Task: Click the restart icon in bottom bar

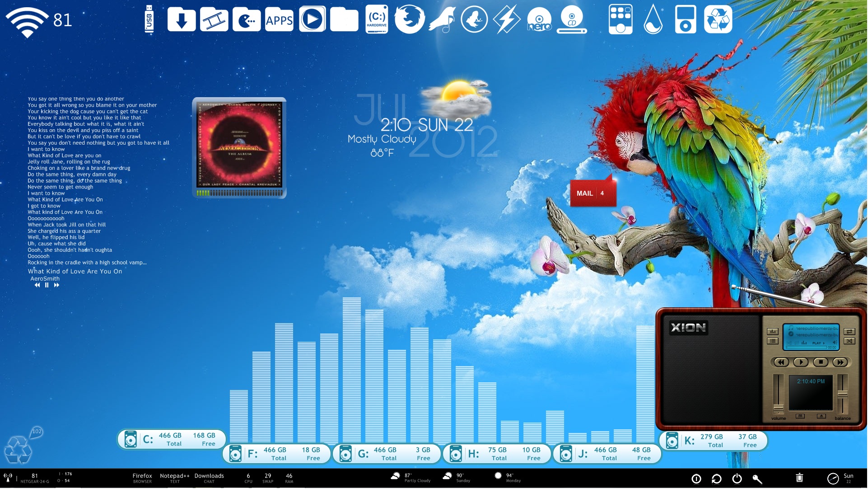Action: tap(717, 479)
